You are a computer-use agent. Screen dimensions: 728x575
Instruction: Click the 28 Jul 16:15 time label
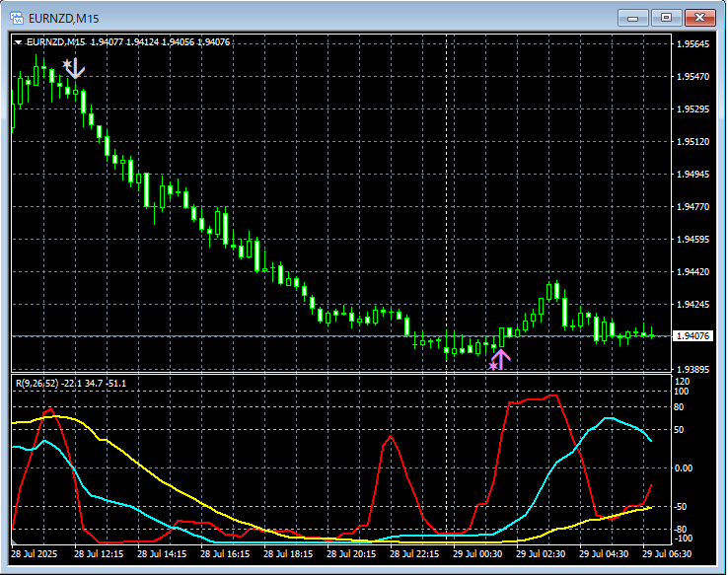tap(225, 554)
